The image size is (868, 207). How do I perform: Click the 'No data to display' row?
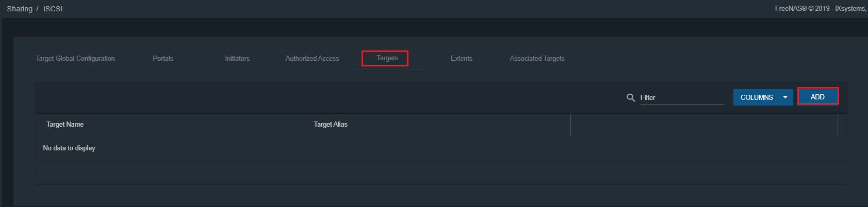pyautogui.click(x=69, y=148)
